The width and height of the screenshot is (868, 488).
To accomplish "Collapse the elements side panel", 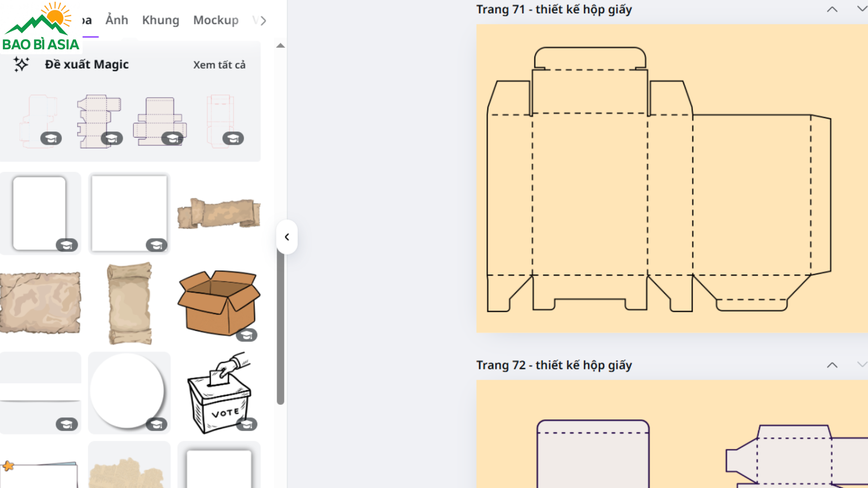I will coord(287,237).
